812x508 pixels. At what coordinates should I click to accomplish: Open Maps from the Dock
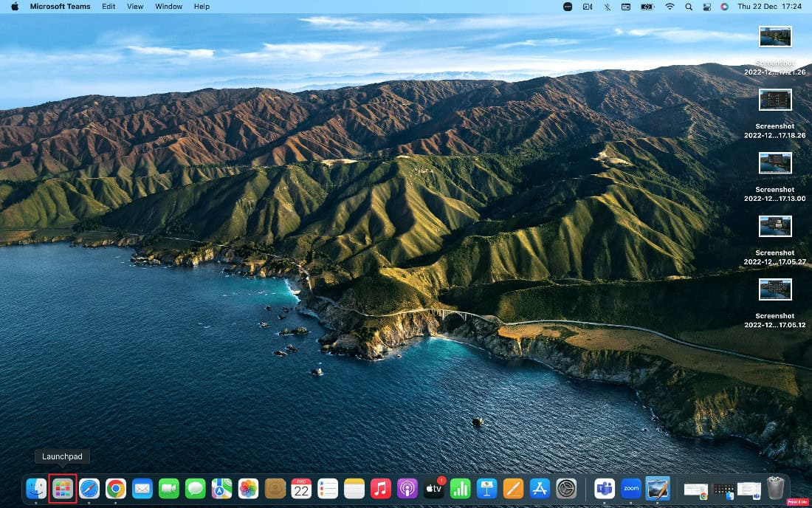click(x=221, y=488)
